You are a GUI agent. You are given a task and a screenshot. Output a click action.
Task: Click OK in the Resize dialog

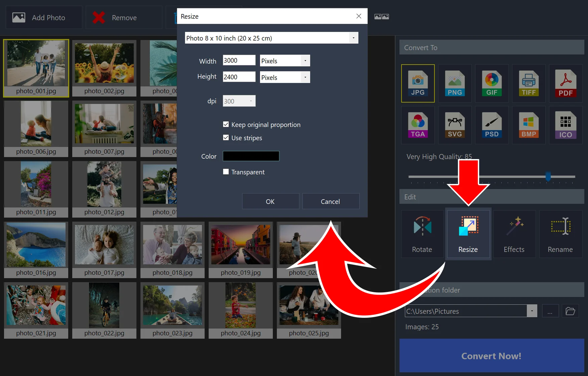click(x=270, y=201)
